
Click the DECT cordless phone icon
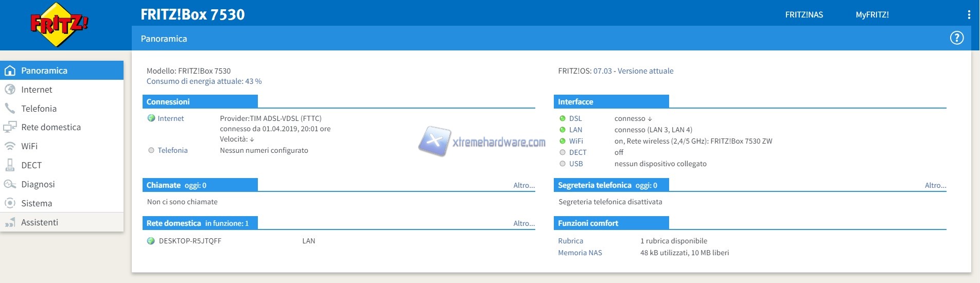10,165
